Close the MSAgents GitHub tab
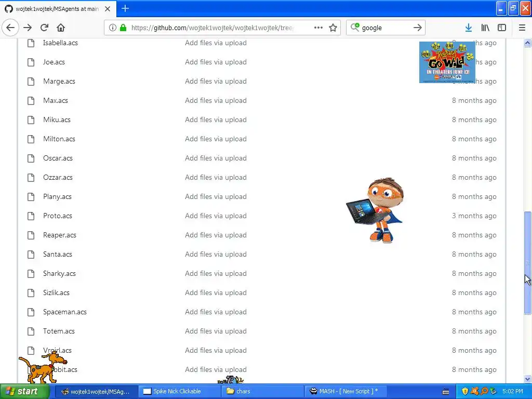Viewport: 532px width, 399px height. [x=108, y=9]
